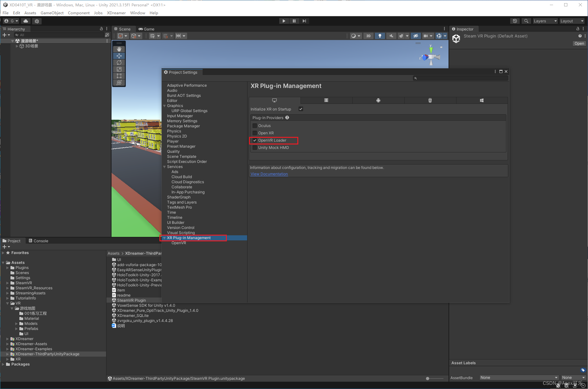Collapse the Graphics settings category

(x=165, y=106)
